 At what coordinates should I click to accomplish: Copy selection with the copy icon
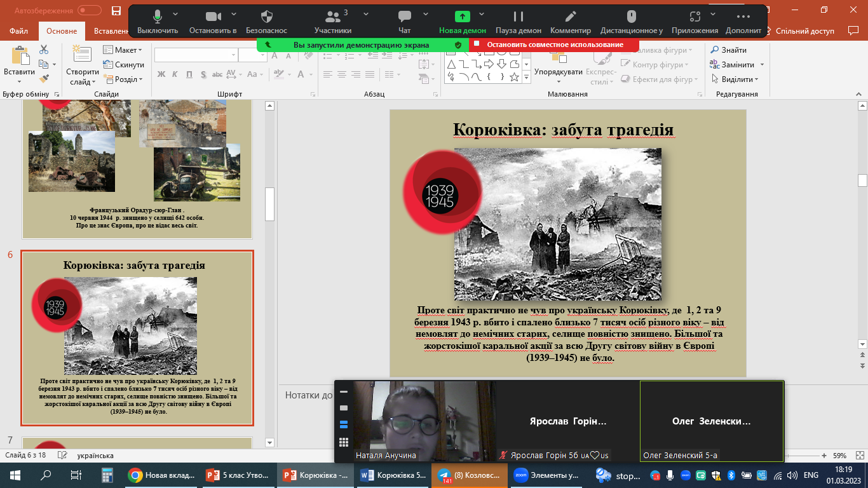pyautogui.click(x=44, y=64)
